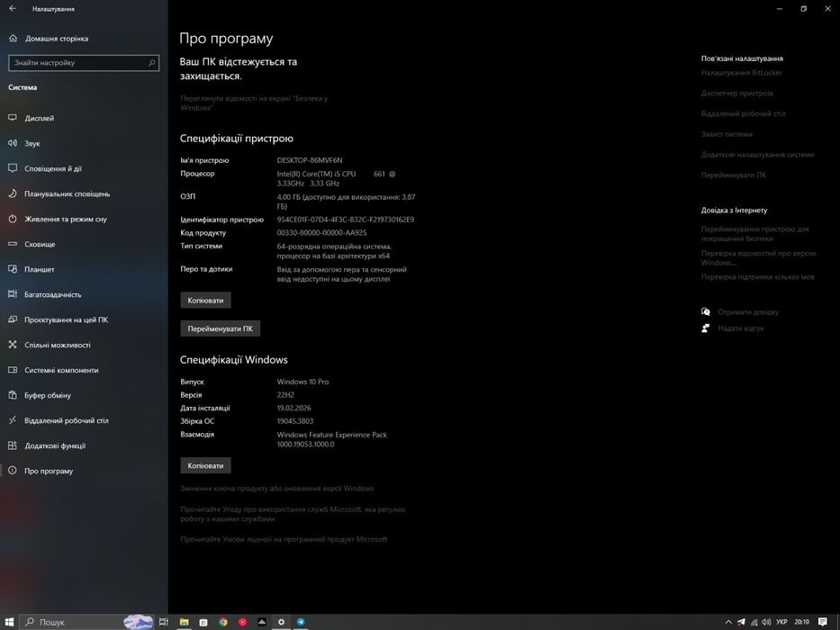Open Перевірка підтримки кількох мов link
This screenshot has width=840, height=630.
(757, 276)
